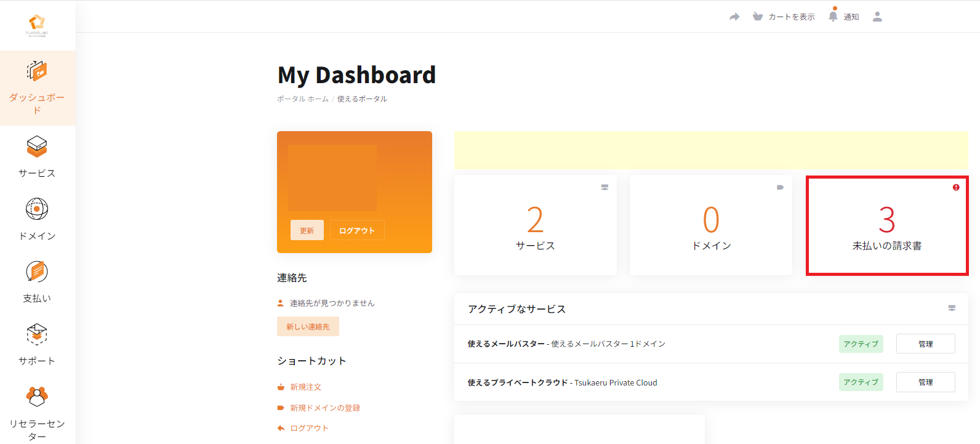
Task: Open the サポート box icon in sidebar
Action: click(37, 334)
